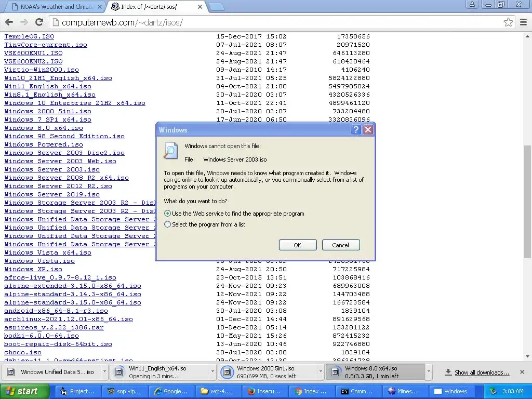Open Windows XP.iso link
532x399 pixels.
pyautogui.click(x=33, y=269)
